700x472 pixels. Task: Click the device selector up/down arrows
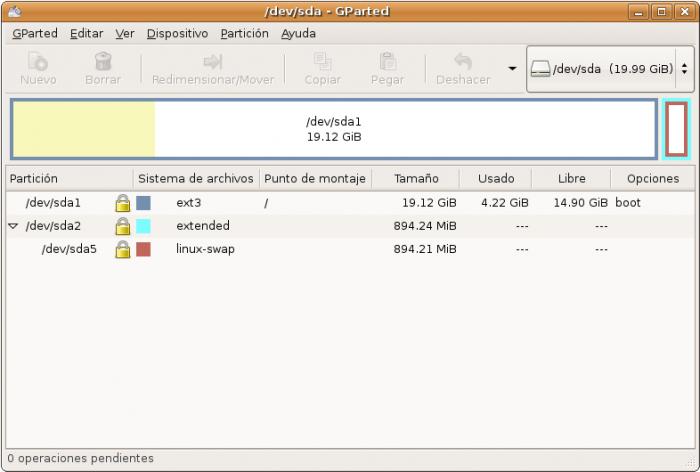point(684,69)
